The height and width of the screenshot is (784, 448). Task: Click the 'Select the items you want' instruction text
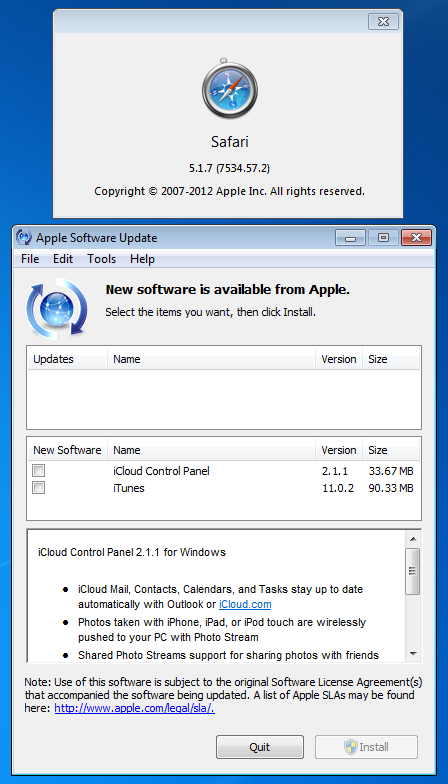point(210,312)
